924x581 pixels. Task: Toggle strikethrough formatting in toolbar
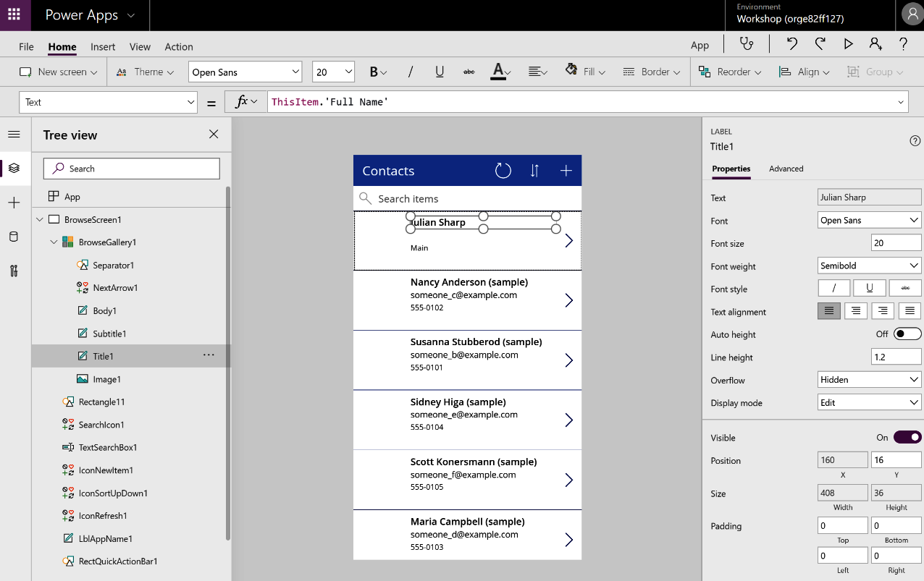(x=469, y=72)
